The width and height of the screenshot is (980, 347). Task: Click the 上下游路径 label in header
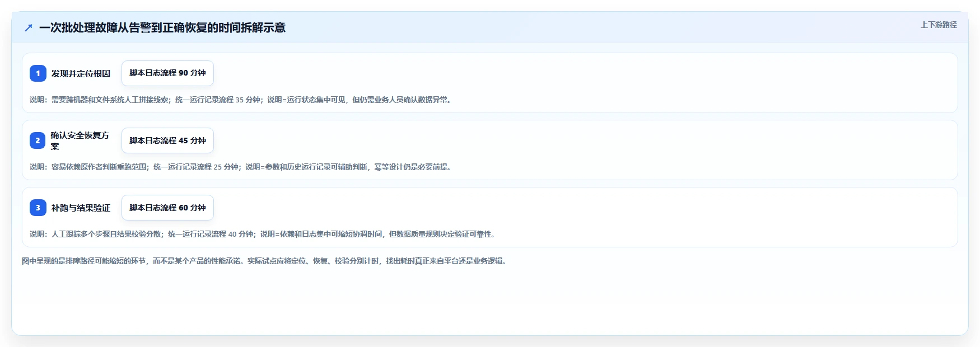click(x=939, y=25)
